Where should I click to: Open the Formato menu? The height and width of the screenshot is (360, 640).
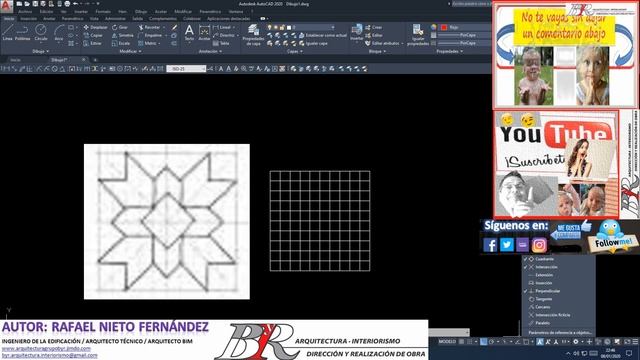coord(103,12)
